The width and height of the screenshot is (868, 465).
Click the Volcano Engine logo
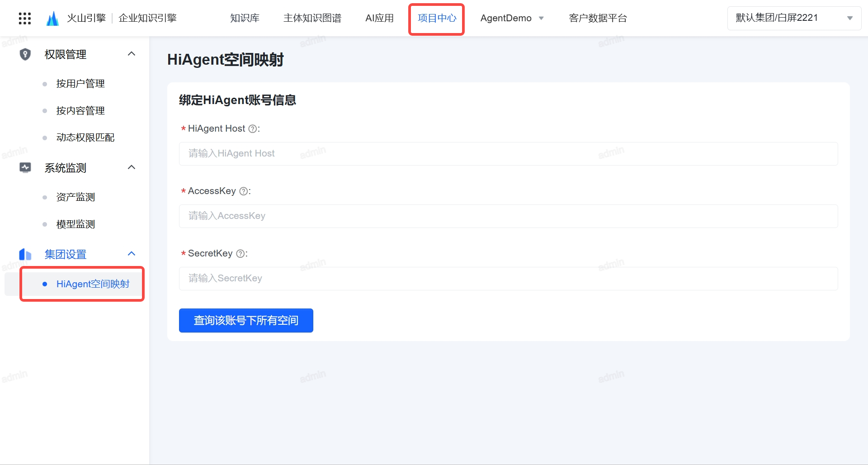click(x=53, y=18)
